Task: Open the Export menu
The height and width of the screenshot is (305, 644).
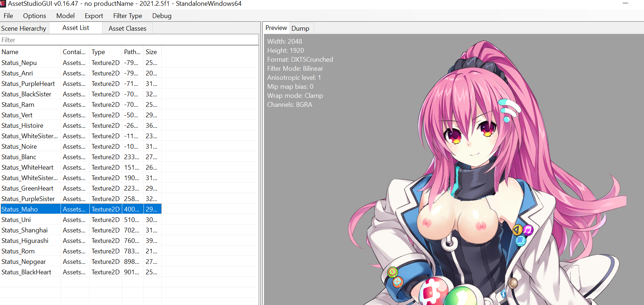Action: click(x=94, y=16)
